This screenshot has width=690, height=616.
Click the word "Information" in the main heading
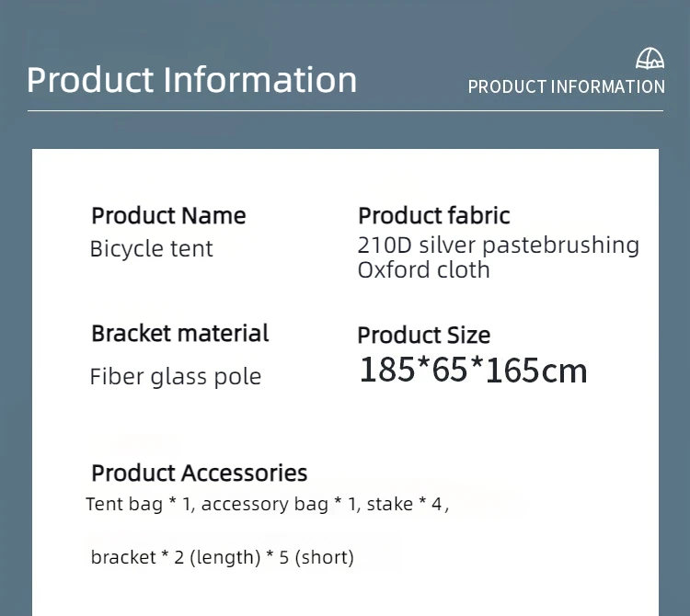260,80
